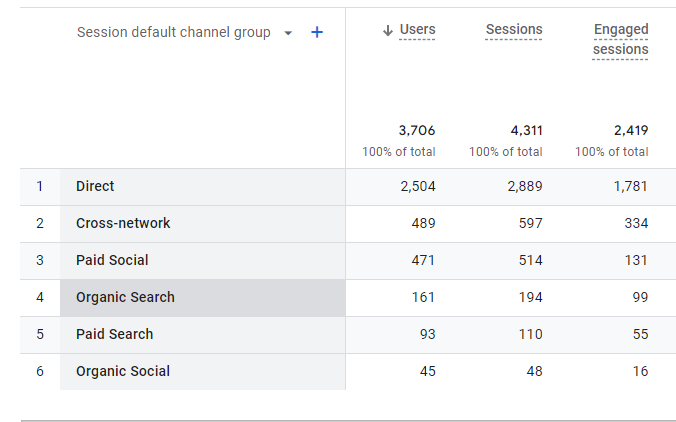Choose the Paid Search row label

(x=115, y=334)
